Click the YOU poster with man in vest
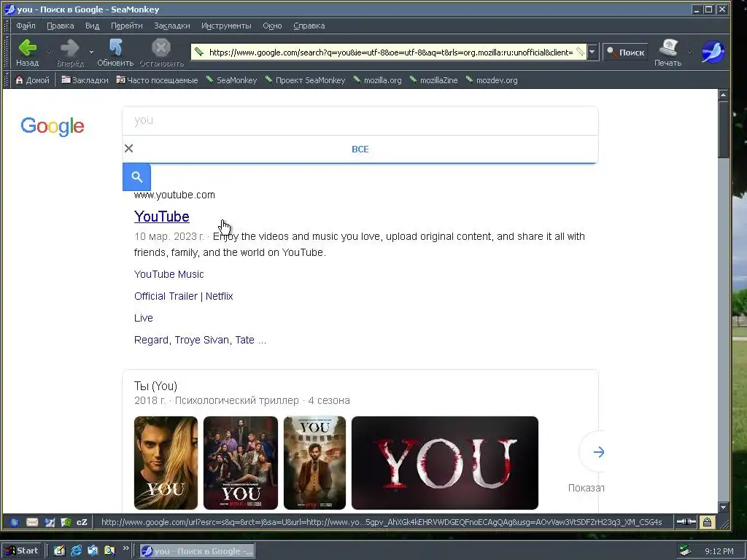747x560 pixels. 314,463
